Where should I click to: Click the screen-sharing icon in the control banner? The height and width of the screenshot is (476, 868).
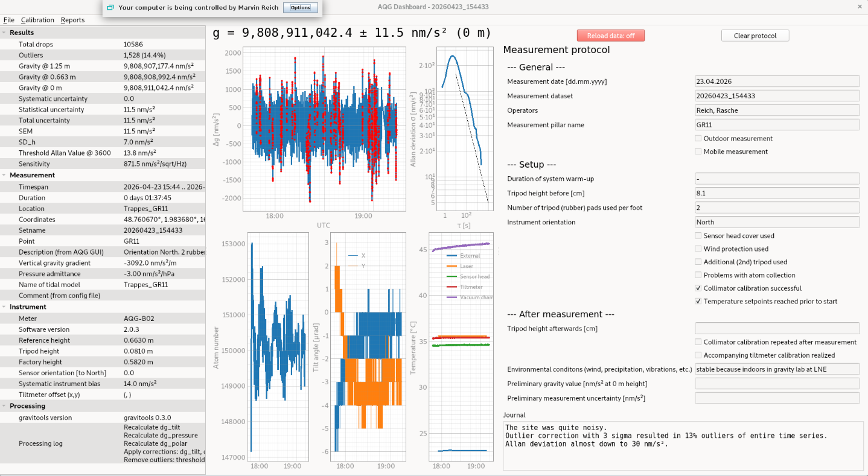[x=110, y=7]
